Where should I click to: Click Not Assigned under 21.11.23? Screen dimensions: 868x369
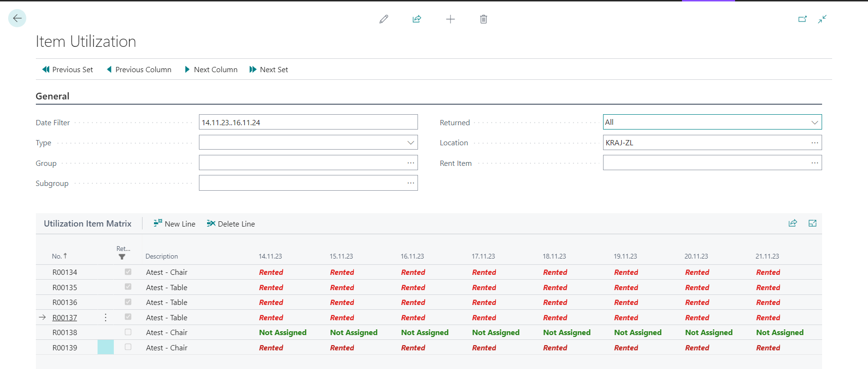[780, 333]
